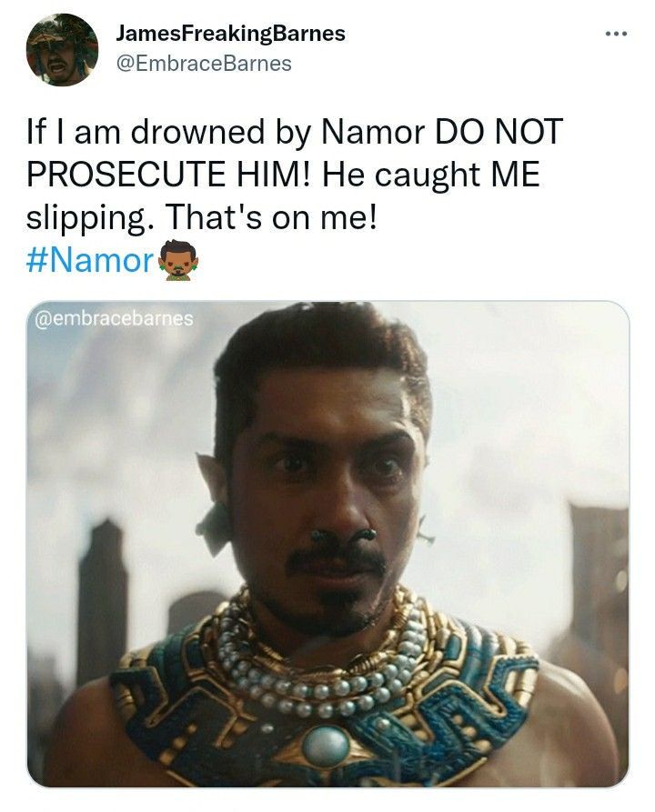Click the @embracebarnes watermark on the photo

click(114, 318)
